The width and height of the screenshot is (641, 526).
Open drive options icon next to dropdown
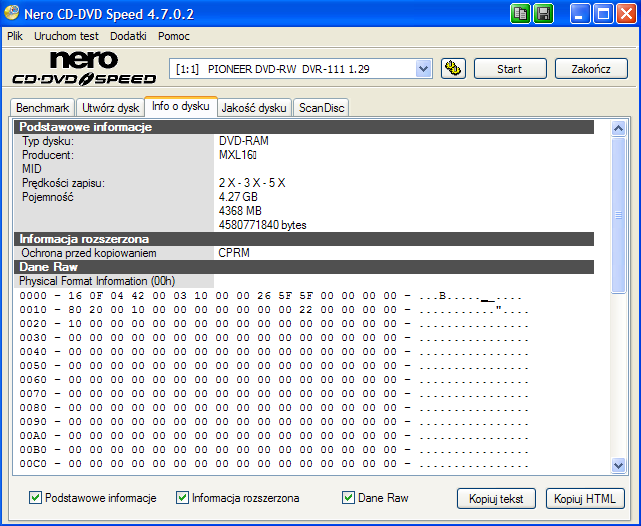pyautogui.click(x=453, y=69)
